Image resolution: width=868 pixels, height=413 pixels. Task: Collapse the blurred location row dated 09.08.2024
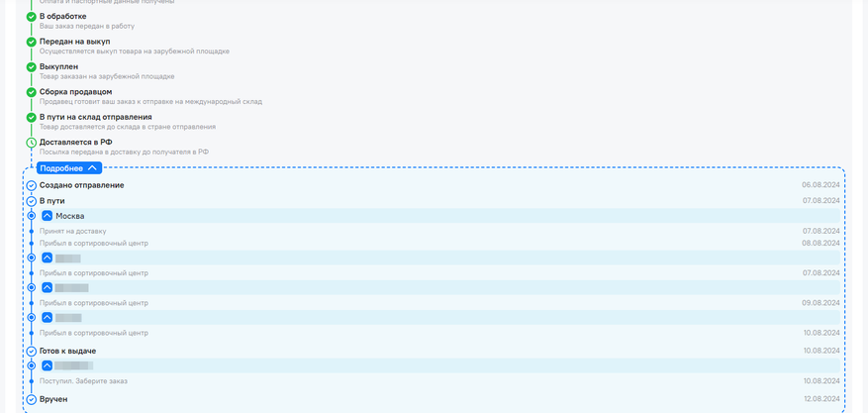(x=48, y=288)
